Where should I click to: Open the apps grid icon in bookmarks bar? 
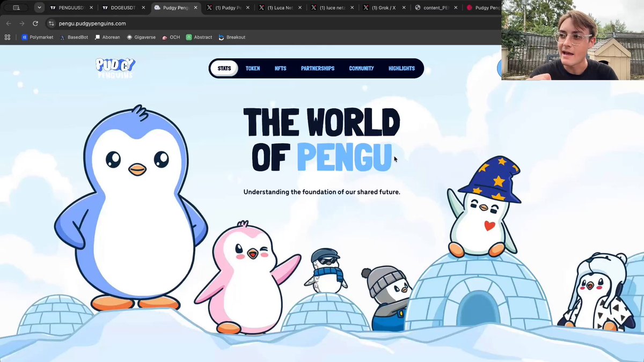click(x=8, y=37)
